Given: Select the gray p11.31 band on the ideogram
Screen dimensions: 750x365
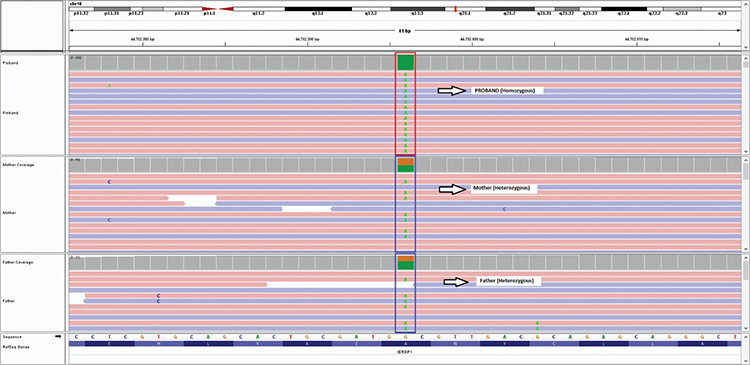Looking at the screenshot, I should 111,9.
